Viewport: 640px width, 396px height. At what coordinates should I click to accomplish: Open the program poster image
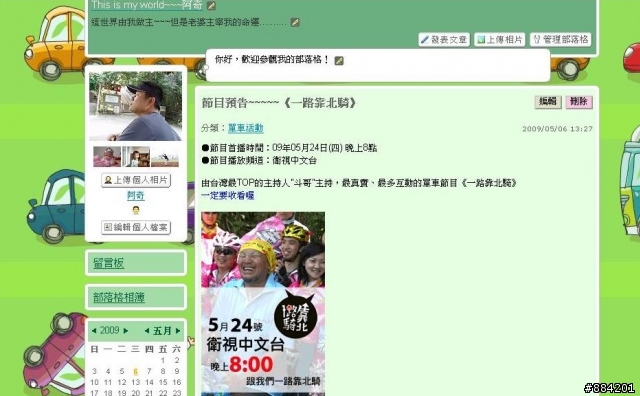(x=263, y=303)
